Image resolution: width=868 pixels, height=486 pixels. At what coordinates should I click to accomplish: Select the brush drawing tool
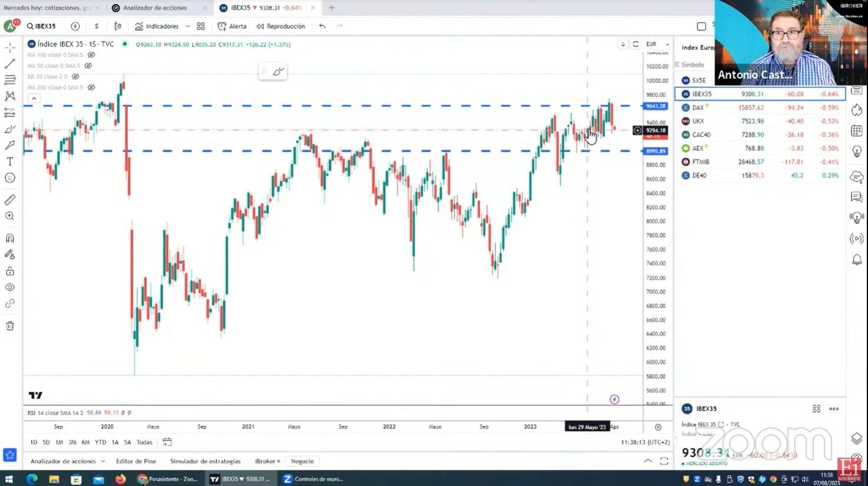coord(10,129)
